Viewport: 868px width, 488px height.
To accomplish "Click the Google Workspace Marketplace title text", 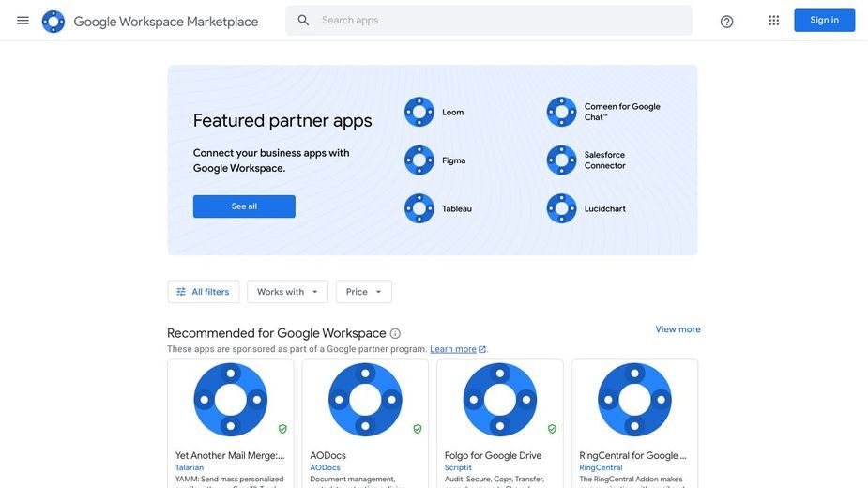I will coord(165,22).
